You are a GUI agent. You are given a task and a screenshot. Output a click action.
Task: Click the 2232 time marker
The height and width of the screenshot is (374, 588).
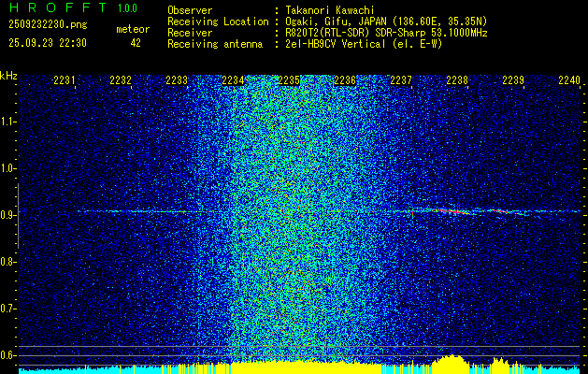pyautogui.click(x=121, y=80)
